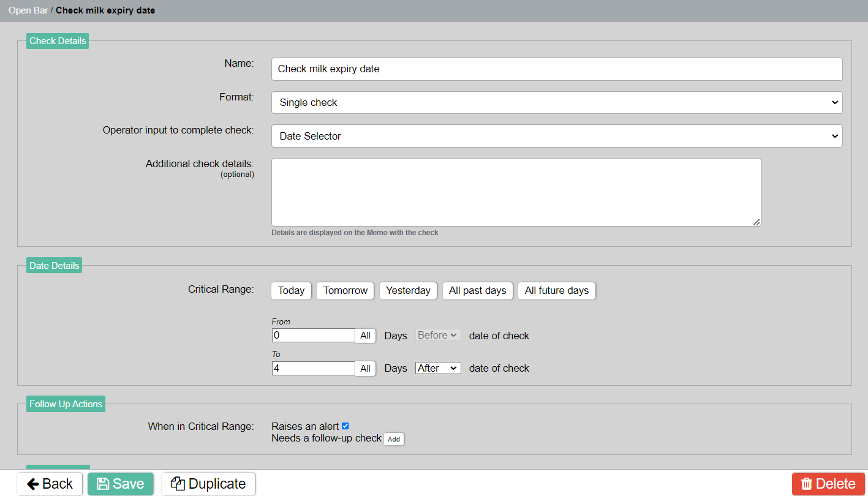Click the To days number field
The image size is (868, 496).
coord(313,369)
